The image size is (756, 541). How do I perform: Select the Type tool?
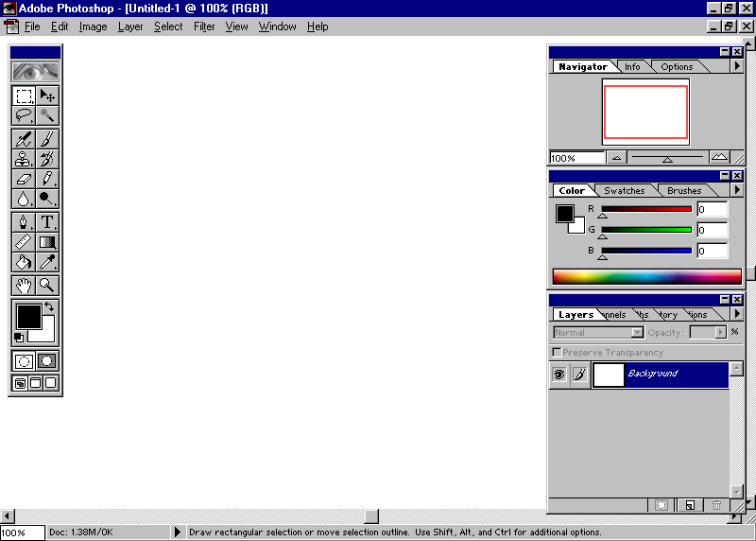(47, 222)
